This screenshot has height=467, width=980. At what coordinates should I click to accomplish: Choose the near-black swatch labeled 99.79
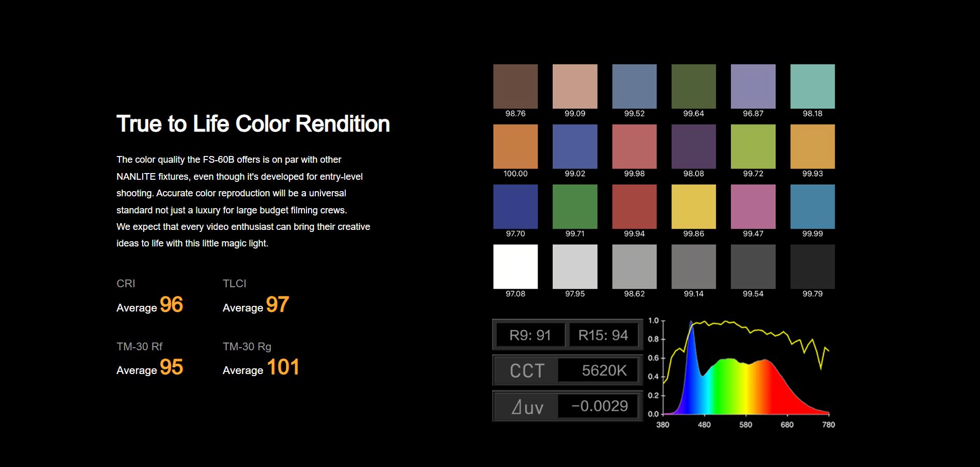point(813,267)
